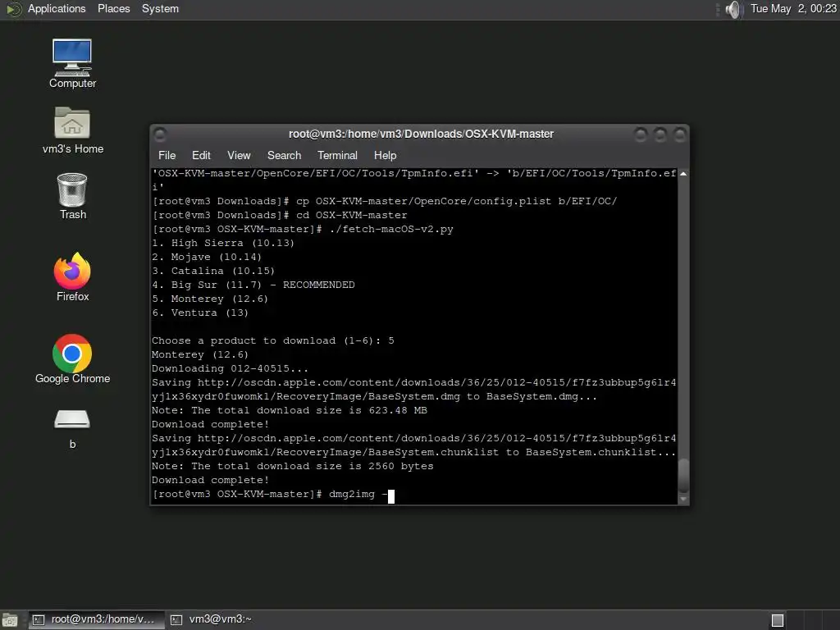
Task: Click the clock showing Tue May 2, 00:23
Action: [x=793, y=8]
